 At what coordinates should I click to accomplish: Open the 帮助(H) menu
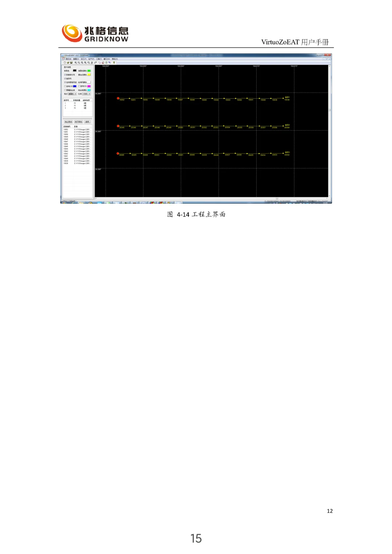115,59
